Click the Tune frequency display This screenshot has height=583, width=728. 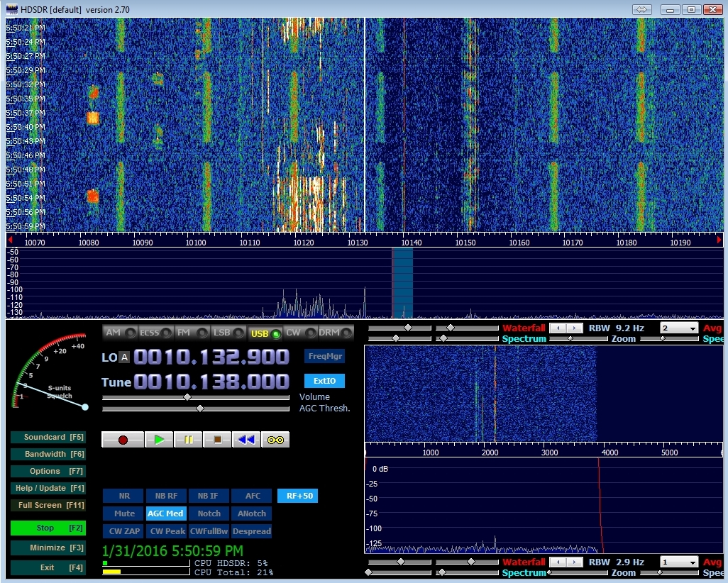pos(211,382)
